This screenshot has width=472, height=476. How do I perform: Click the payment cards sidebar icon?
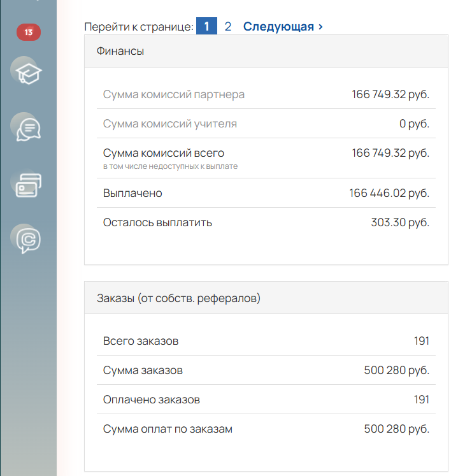[x=26, y=184]
